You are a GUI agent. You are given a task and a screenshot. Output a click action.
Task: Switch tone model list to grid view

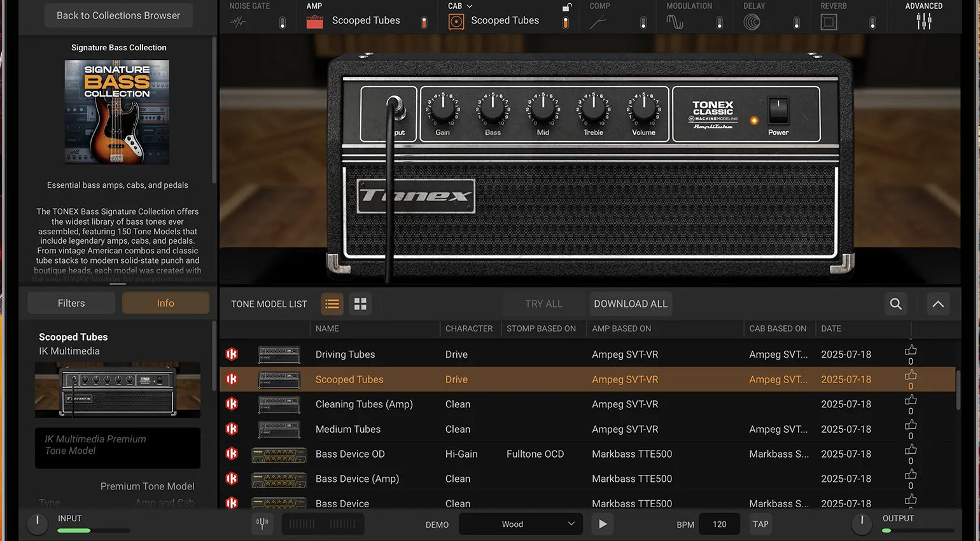[360, 304]
